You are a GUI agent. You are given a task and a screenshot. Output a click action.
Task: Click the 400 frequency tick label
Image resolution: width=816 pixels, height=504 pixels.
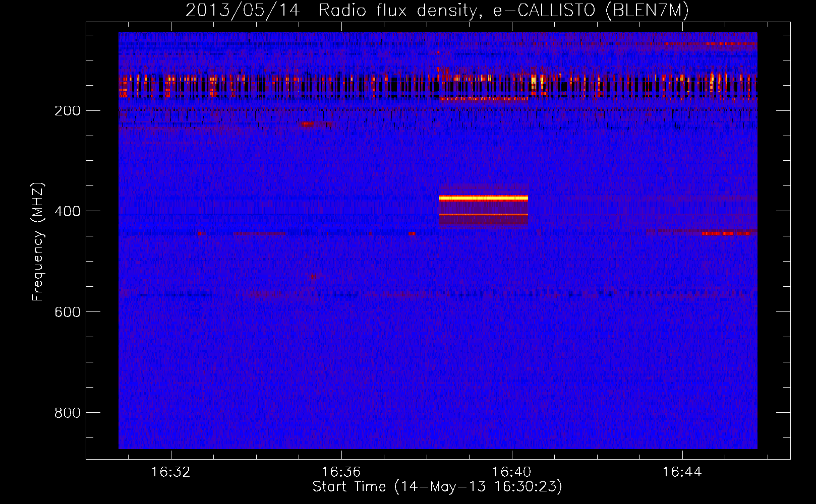(68, 211)
